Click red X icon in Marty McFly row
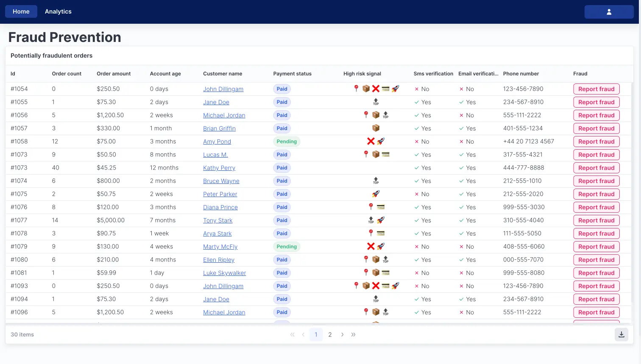The image size is (641, 364). [x=371, y=246]
